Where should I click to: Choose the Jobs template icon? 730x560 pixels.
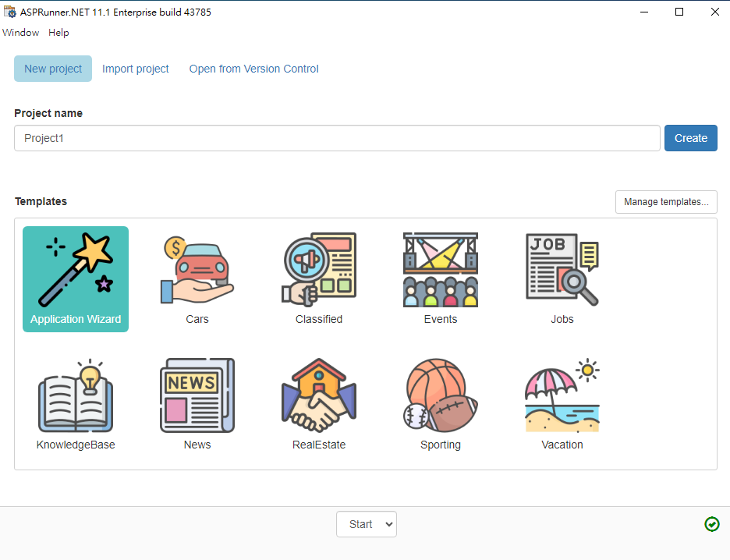point(562,271)
